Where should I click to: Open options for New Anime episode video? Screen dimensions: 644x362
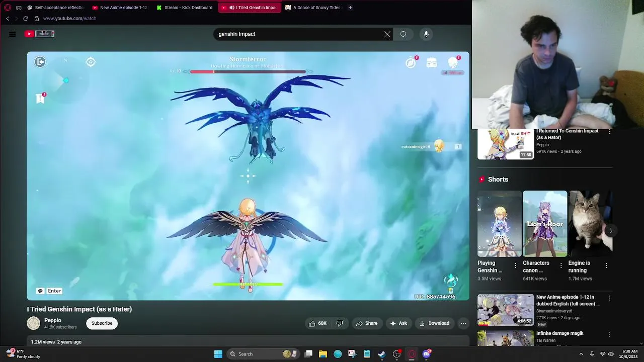pyautogui.click(x=610, y=298)
